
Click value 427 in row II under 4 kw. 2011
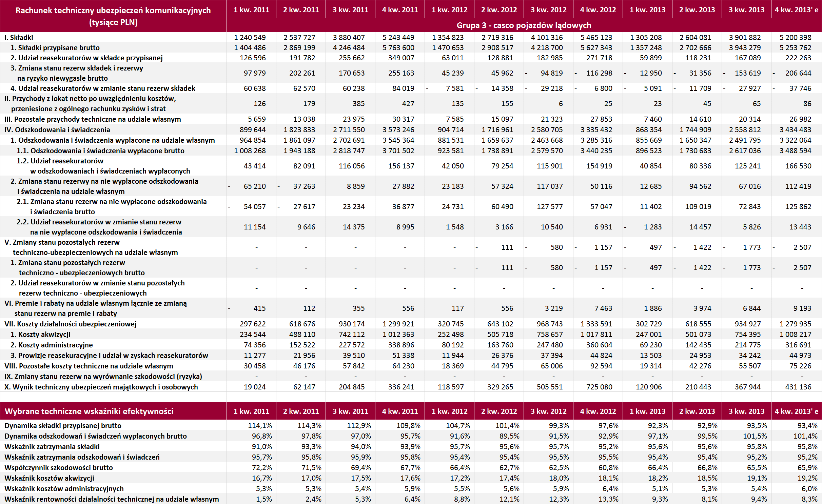pos(408,104)
